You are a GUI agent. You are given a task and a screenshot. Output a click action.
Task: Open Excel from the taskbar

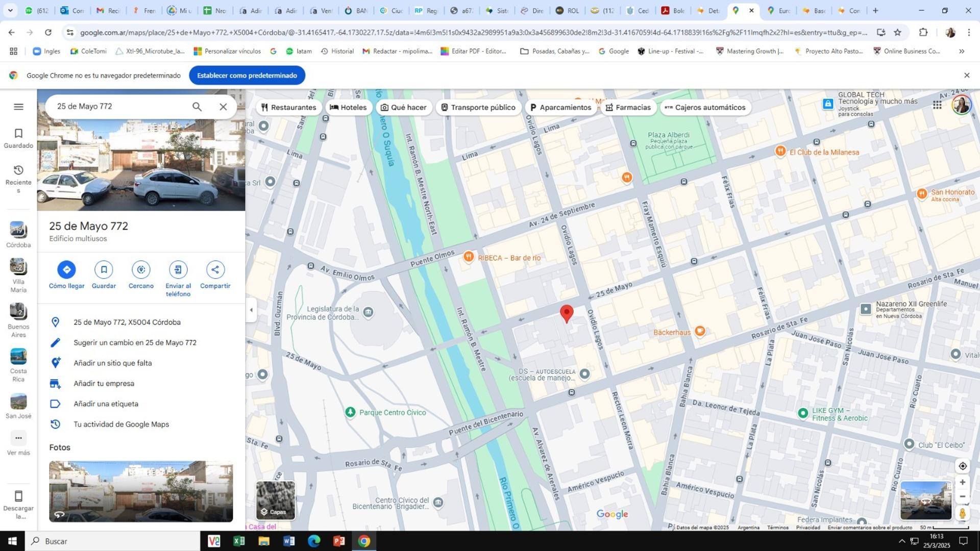pyautogui.click(x=238, y=541)
